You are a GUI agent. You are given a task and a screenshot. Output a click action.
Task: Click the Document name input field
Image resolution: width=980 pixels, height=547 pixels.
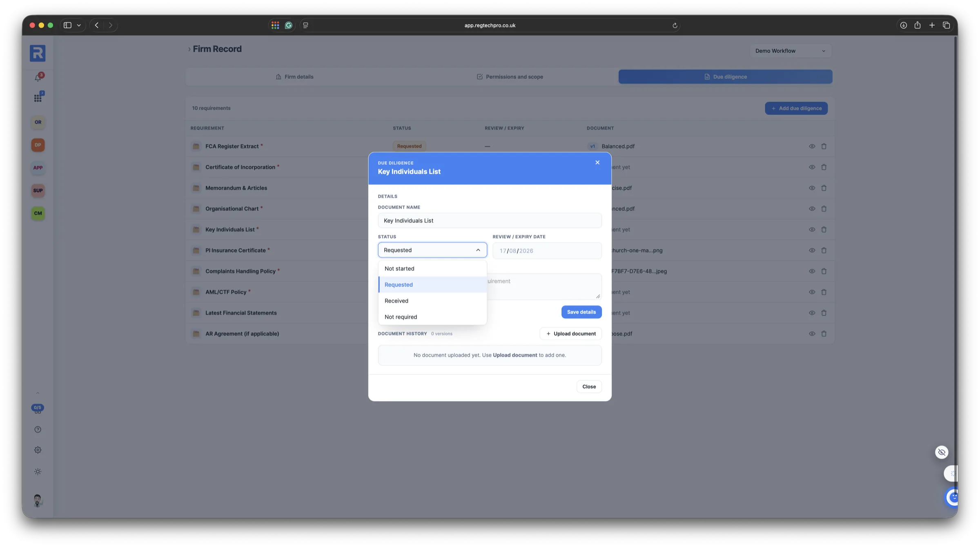[x=490, y=221]
